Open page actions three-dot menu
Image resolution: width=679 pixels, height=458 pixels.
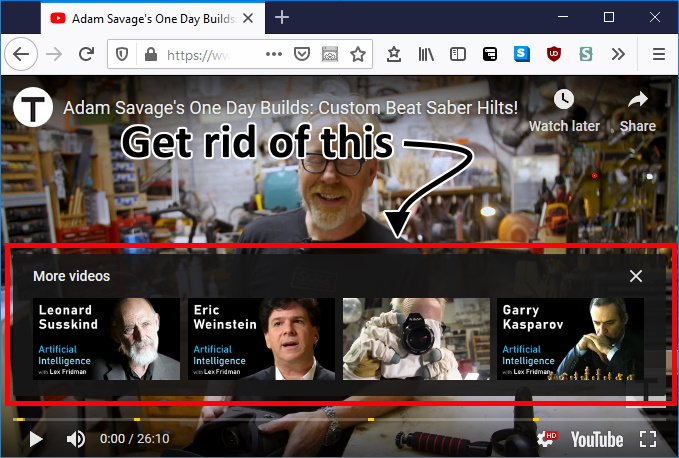(274, 54)
